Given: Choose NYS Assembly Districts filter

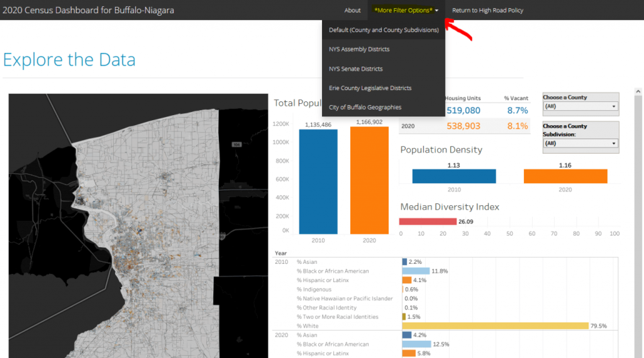Looking at the screenshot, I should coord(359,49).
